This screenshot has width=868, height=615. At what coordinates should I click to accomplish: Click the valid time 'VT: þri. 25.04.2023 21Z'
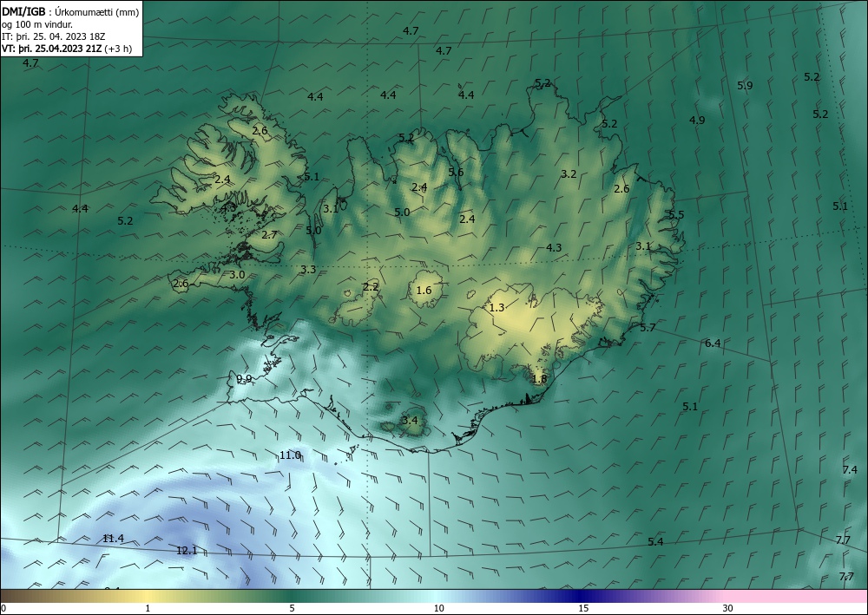[x=52, y=49]
